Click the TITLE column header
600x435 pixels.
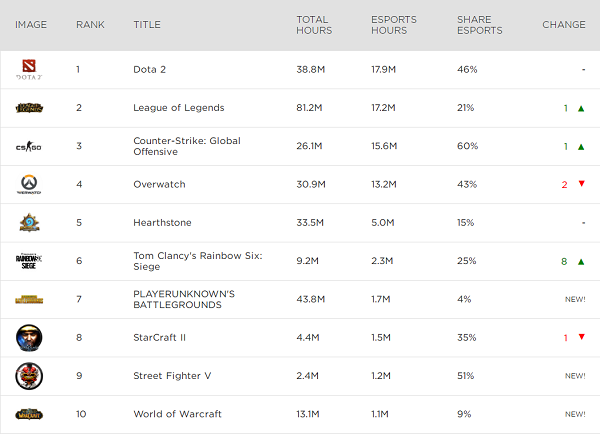click(x=147, y=24)
